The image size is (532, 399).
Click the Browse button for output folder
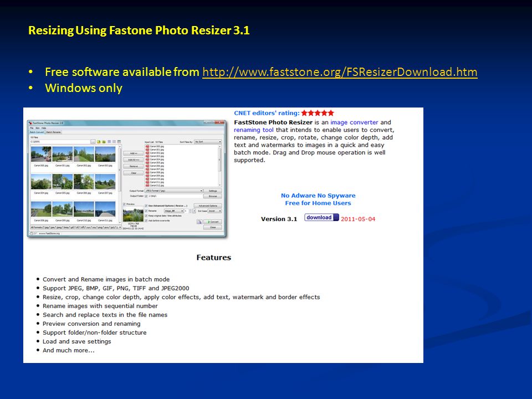tap(213, 196)
